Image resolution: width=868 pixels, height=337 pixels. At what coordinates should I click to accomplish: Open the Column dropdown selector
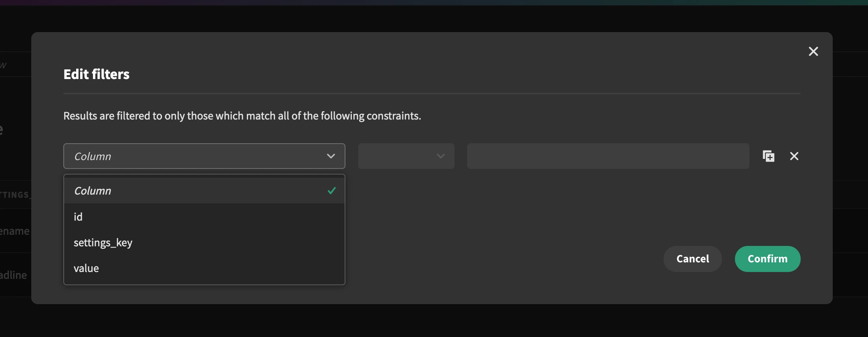coord(204,156)
